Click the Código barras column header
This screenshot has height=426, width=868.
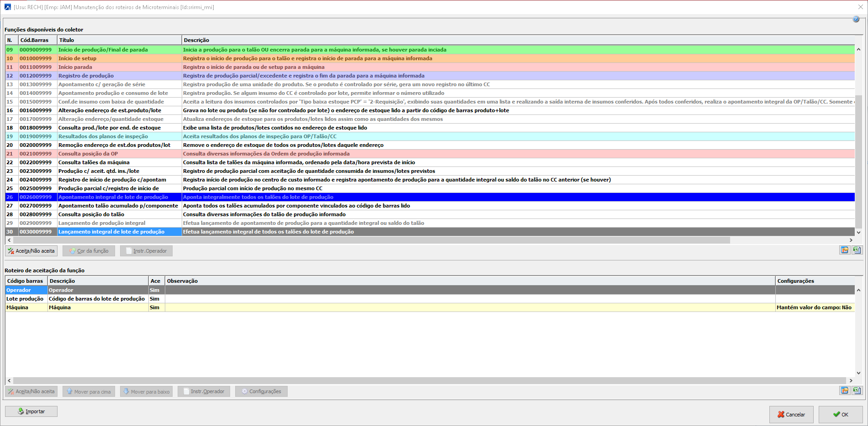(x=26, y=281)
